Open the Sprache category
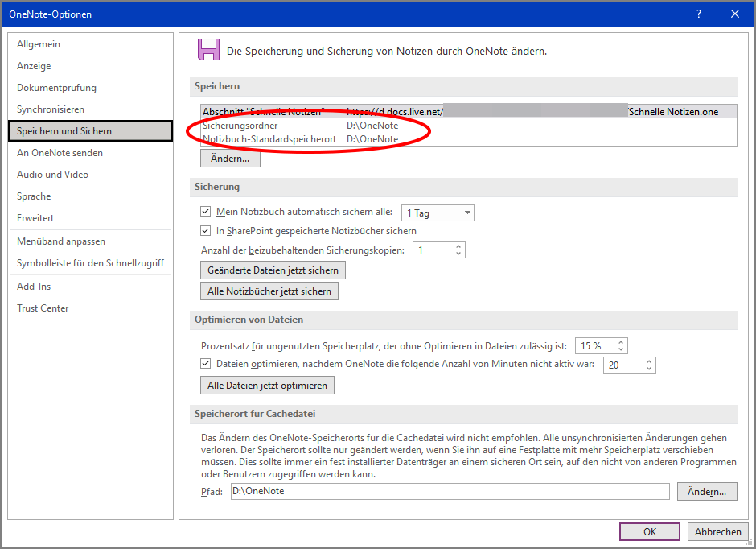The height and width of the screenshot is (549, 756). pos(90,196)
